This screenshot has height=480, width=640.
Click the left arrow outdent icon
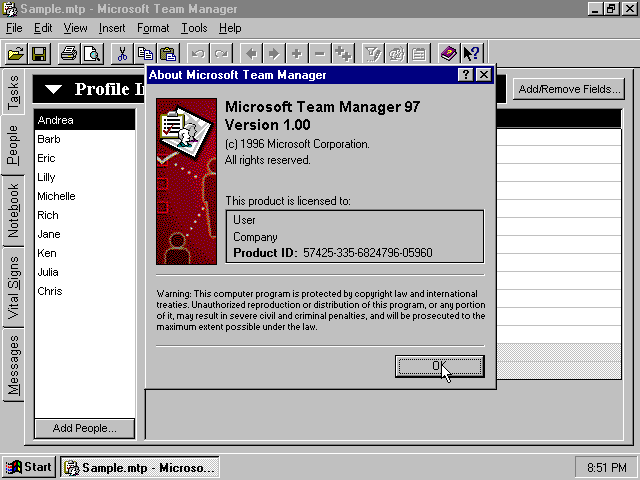[251, 53]
